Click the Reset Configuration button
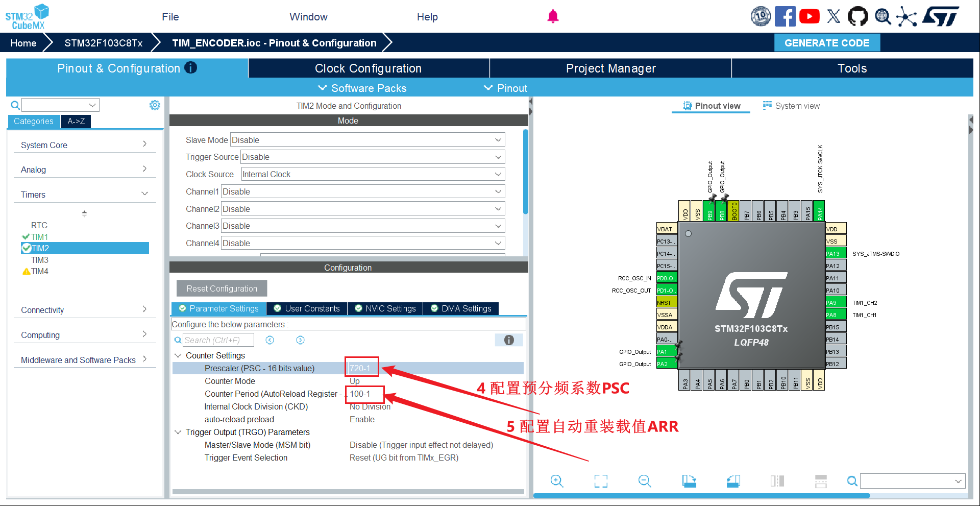Viewport: 980px width, 506px height. pyautogui.click(x=222, y=288)
